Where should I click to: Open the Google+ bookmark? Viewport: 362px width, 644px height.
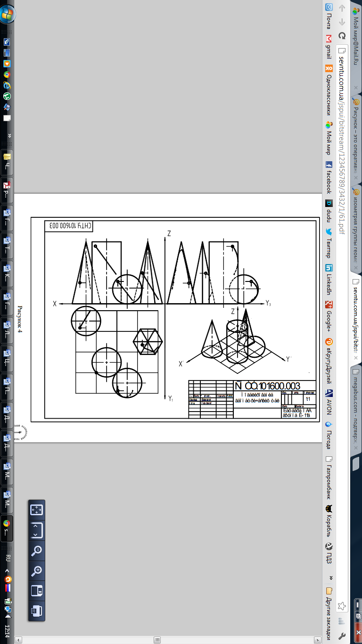(x=329, y=317)
